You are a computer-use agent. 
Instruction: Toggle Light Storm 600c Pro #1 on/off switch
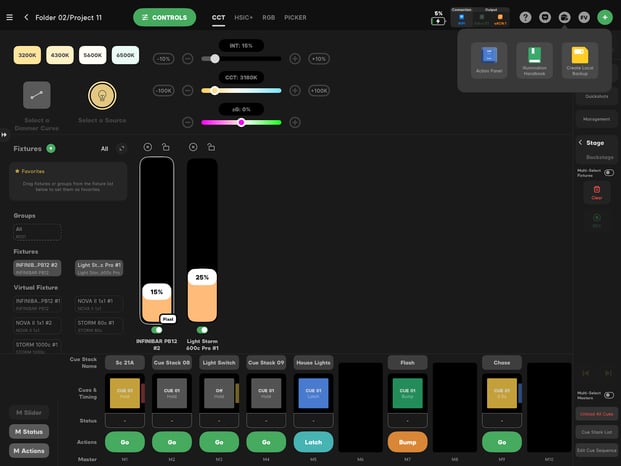202,330
